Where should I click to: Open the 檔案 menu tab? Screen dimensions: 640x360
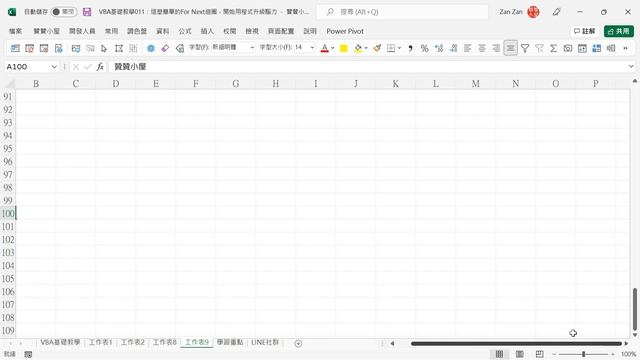[x=16, y=31]
